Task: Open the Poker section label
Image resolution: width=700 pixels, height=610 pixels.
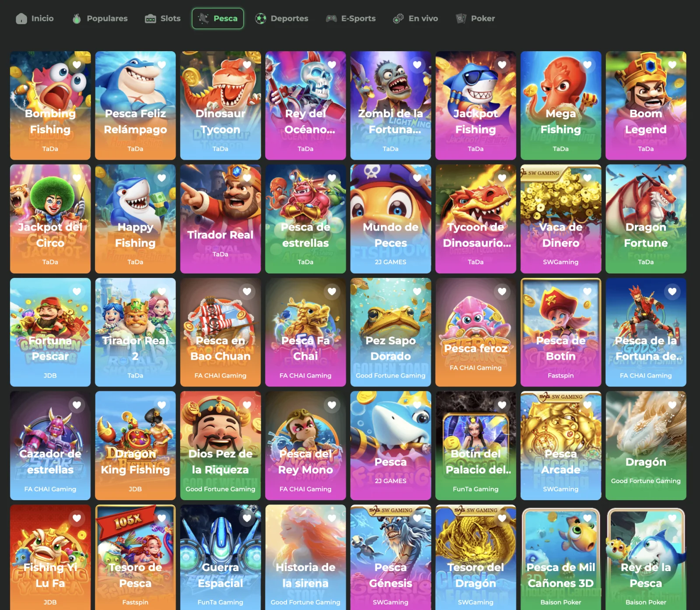Action: [483, 18]
